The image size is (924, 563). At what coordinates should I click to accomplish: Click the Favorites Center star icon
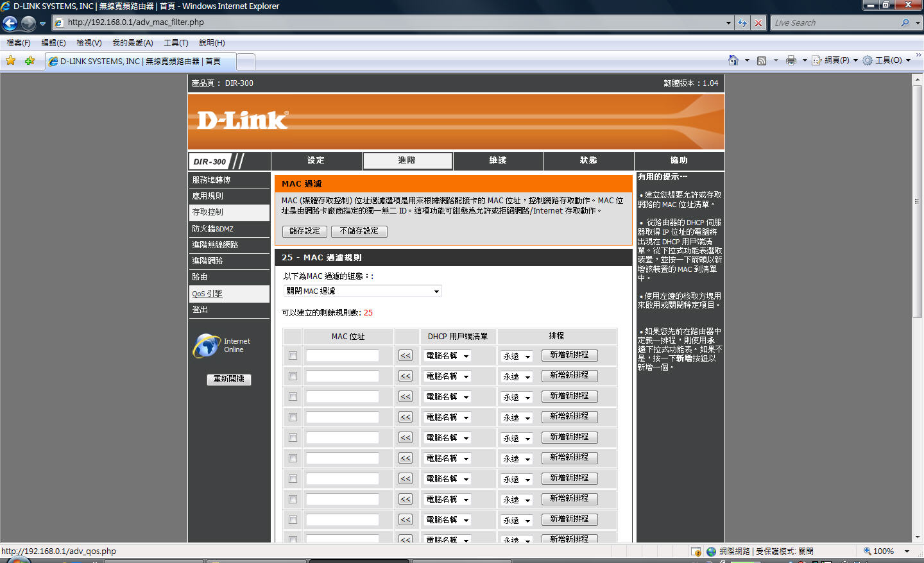(11, 60)
